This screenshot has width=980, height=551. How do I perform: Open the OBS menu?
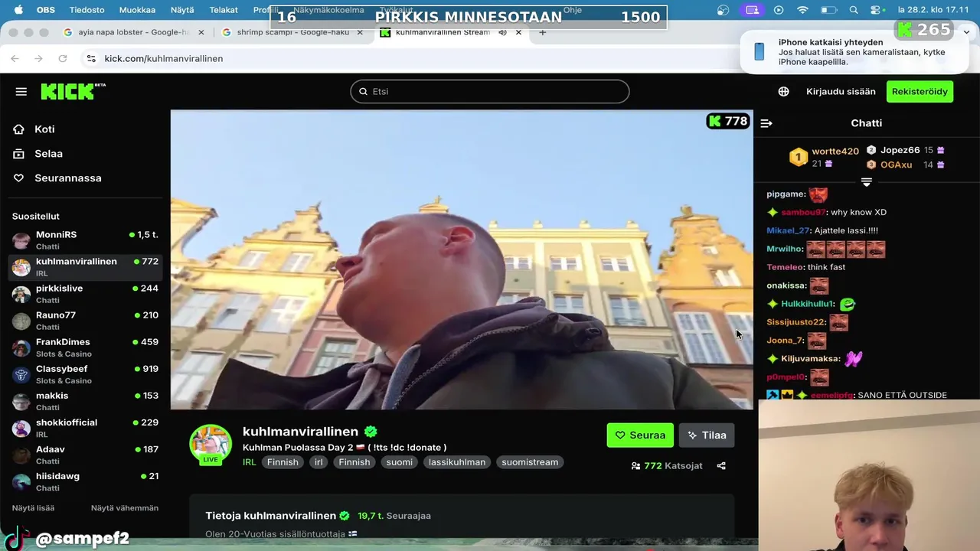point(46,10)
